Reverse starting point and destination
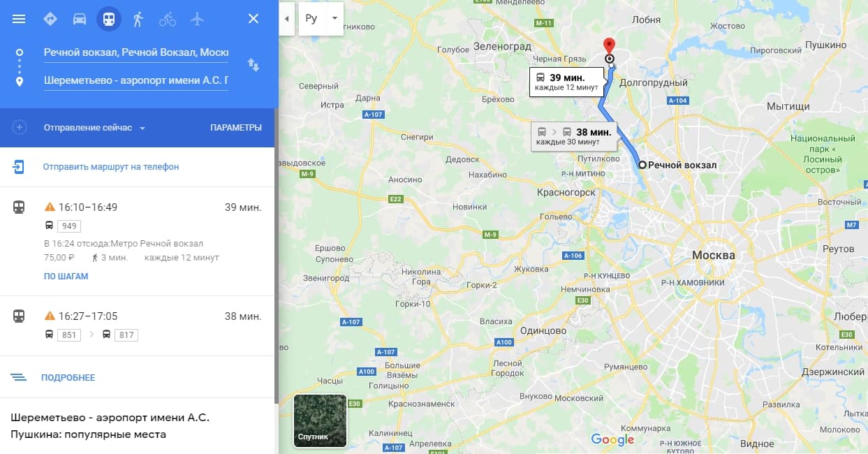868x454 pixels. point(253,65)
